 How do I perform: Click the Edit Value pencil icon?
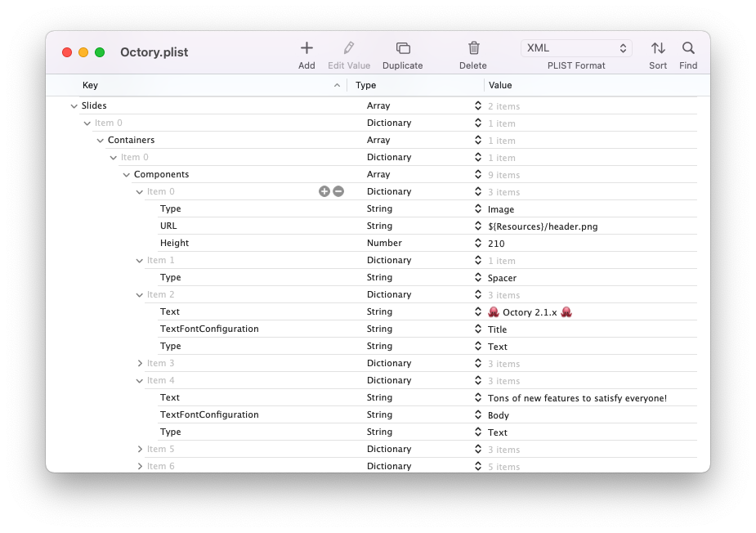[349, 47]
